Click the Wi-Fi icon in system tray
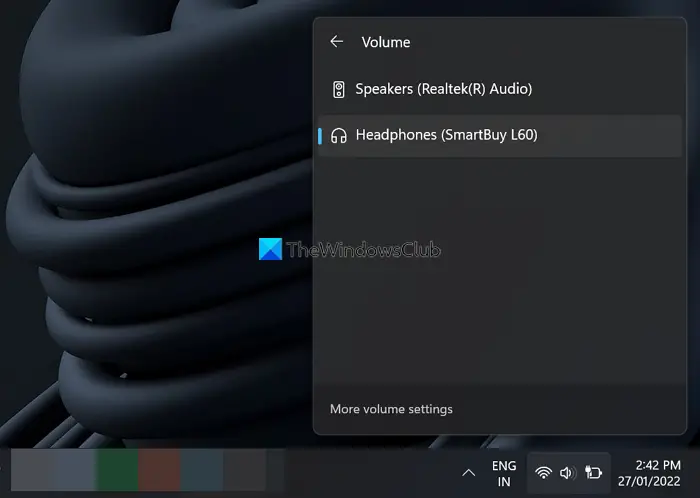700x498 pixels. (543, 473)
